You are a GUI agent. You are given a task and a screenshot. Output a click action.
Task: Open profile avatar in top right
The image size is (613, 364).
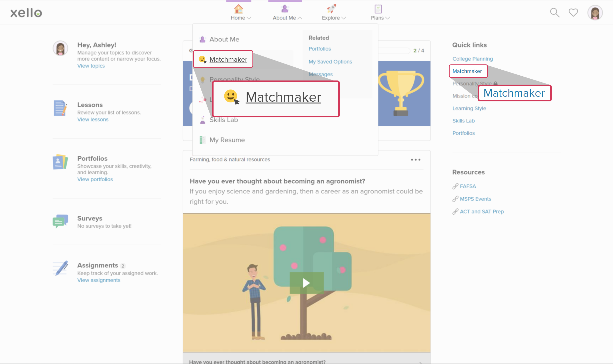595,12
